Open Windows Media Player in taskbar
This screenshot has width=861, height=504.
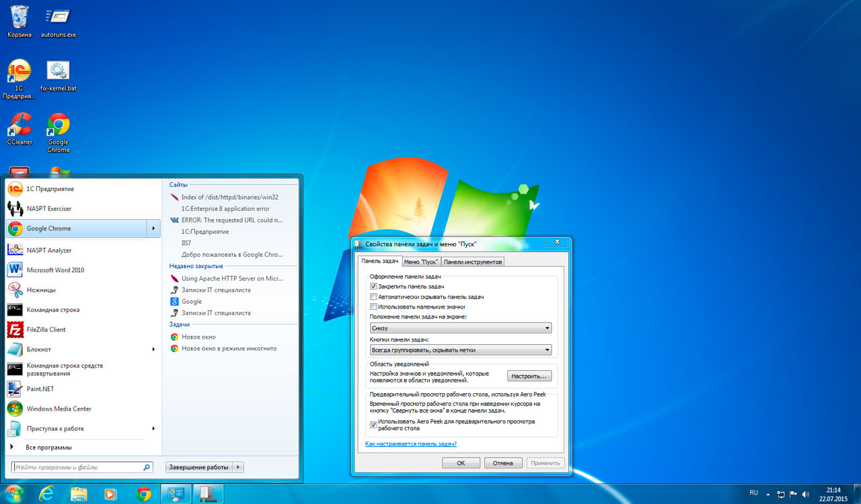111,494
